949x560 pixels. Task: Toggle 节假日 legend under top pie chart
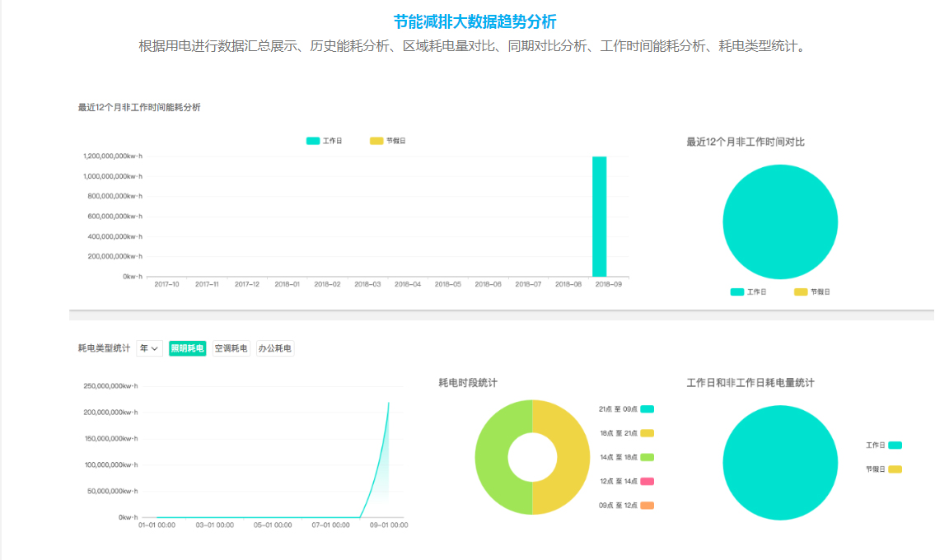[x=812, y=292]
